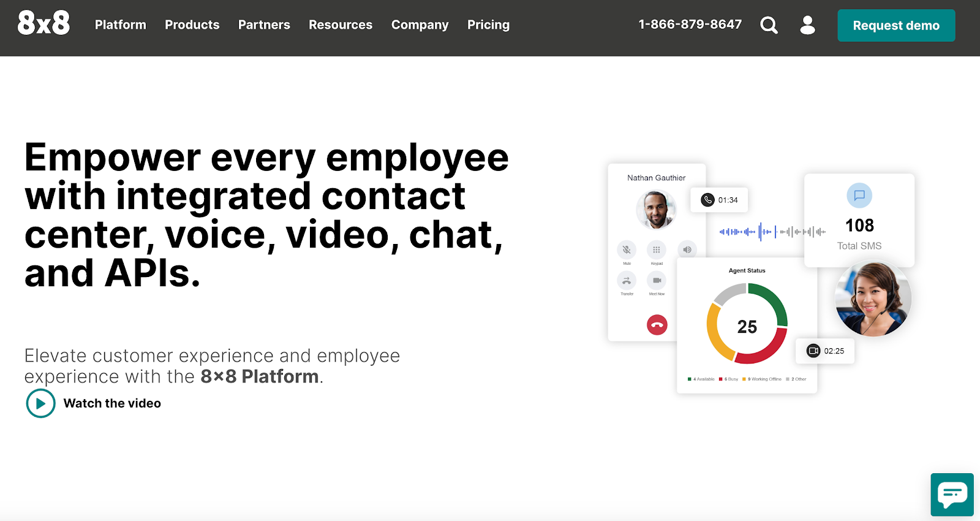Image resolution: width=980 pixels, height=521 pixels.
Task: Click the Request demo button
Action: coord(896,26)
